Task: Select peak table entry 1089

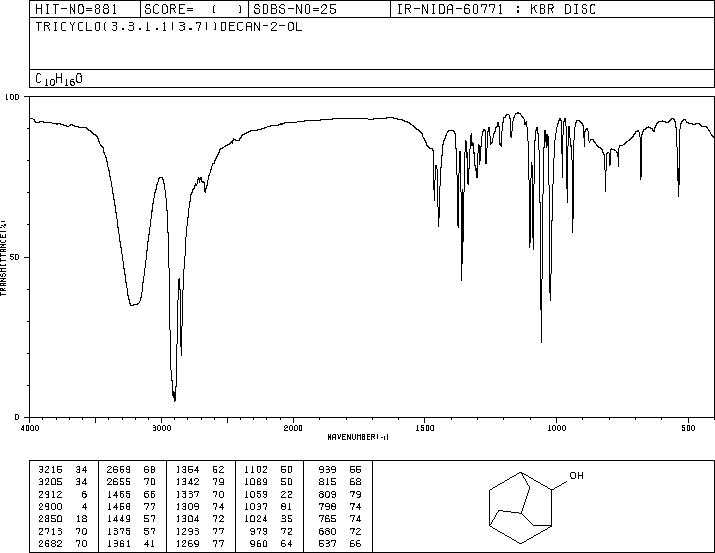Action: coord(256,482)
